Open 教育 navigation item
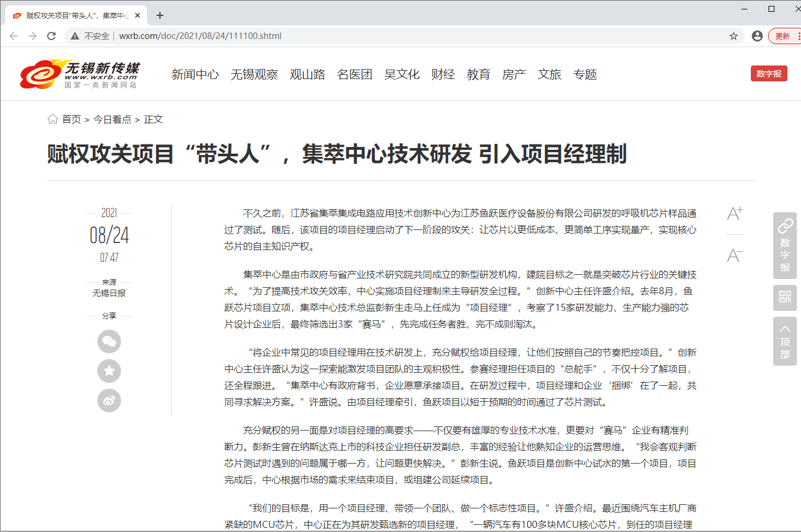801x532 pixels. tap(479, 74)
